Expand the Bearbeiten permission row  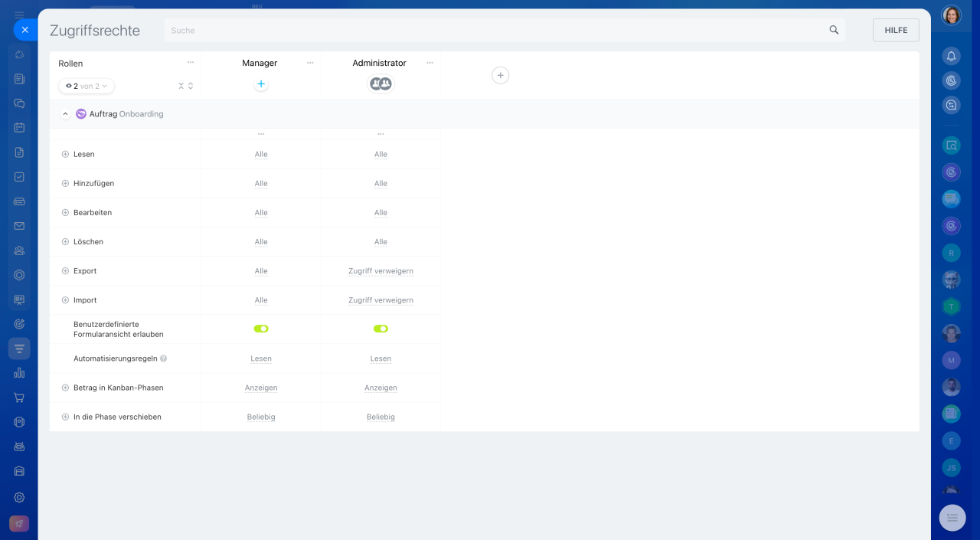pos(65,212)
